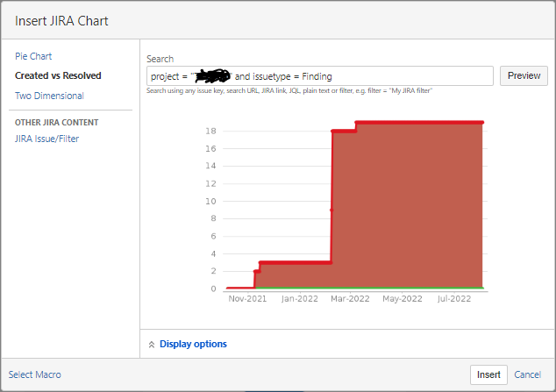Open JIRA Issue/Filter content
This screenshot has width=556, height=392.
[x=46, y=139]
